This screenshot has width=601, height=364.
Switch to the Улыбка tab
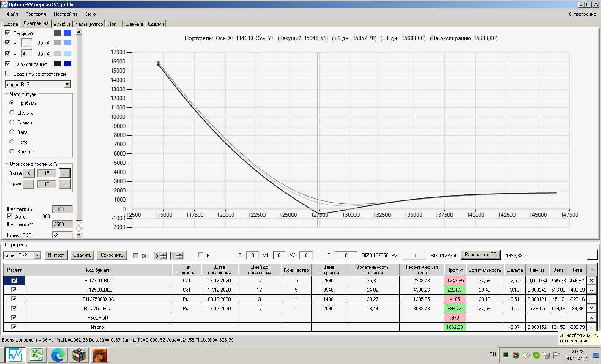coord(62,24)
